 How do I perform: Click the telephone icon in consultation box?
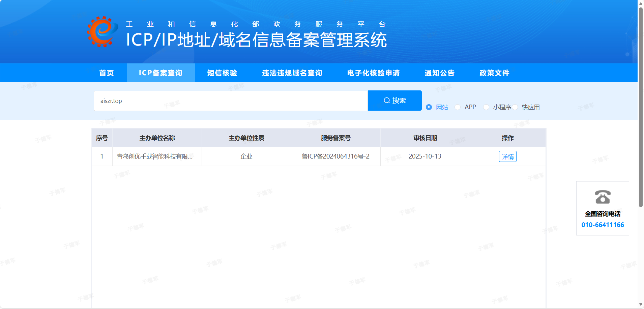[603, 197]
